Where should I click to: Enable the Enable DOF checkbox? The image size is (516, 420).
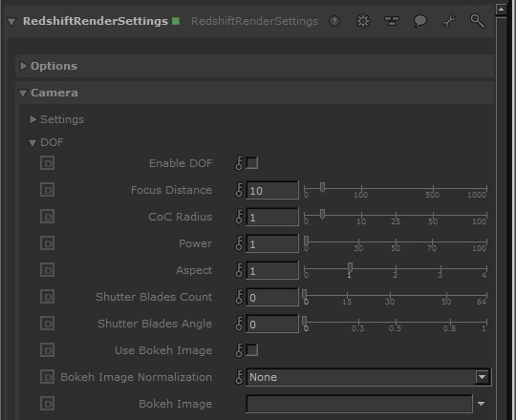(252, 163)
